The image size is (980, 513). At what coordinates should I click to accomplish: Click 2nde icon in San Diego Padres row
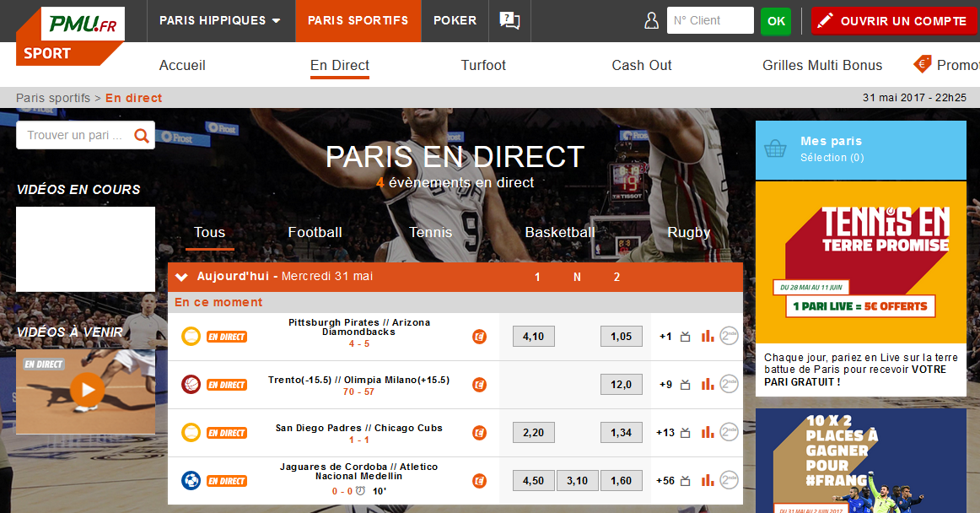pos(729,432)
